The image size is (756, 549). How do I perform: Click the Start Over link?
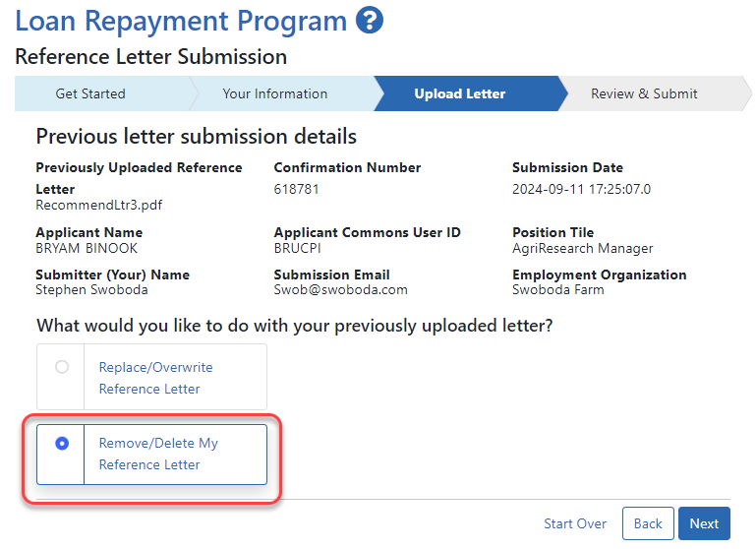575,523
